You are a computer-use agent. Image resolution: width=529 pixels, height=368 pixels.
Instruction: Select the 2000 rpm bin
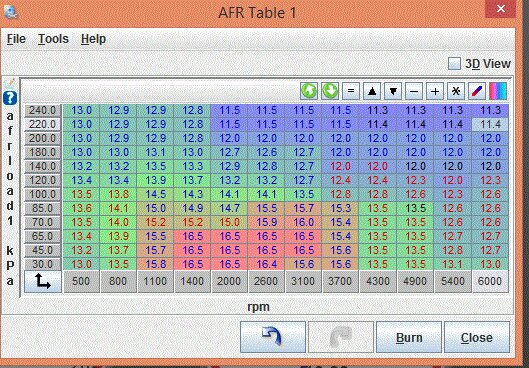pyautogui.click(x=229, y=281)
